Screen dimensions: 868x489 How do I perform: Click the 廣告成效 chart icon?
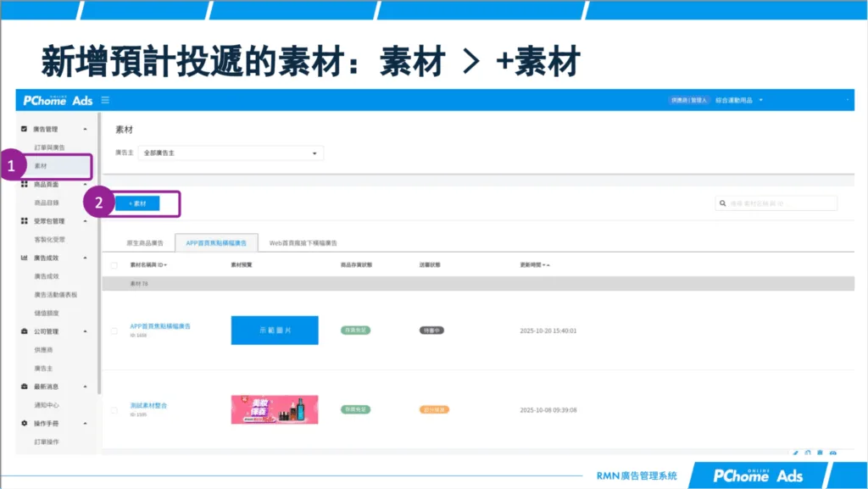click(x=22, y=259)
